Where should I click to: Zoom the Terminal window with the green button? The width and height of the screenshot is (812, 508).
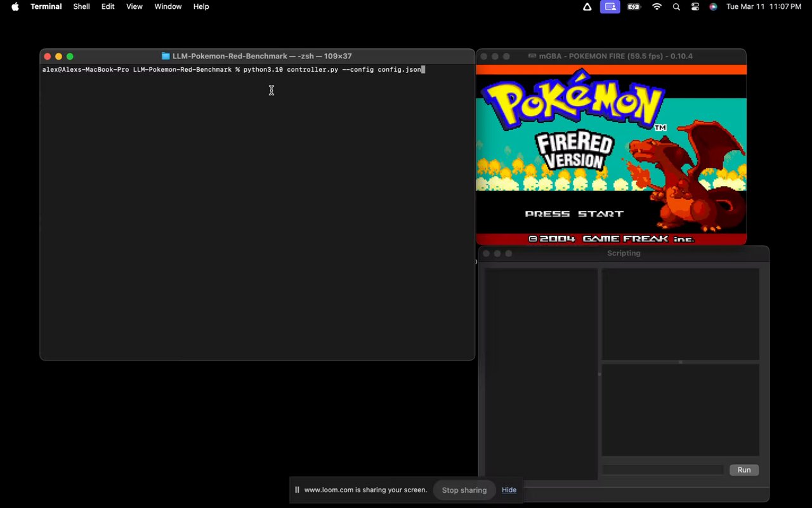70,57
